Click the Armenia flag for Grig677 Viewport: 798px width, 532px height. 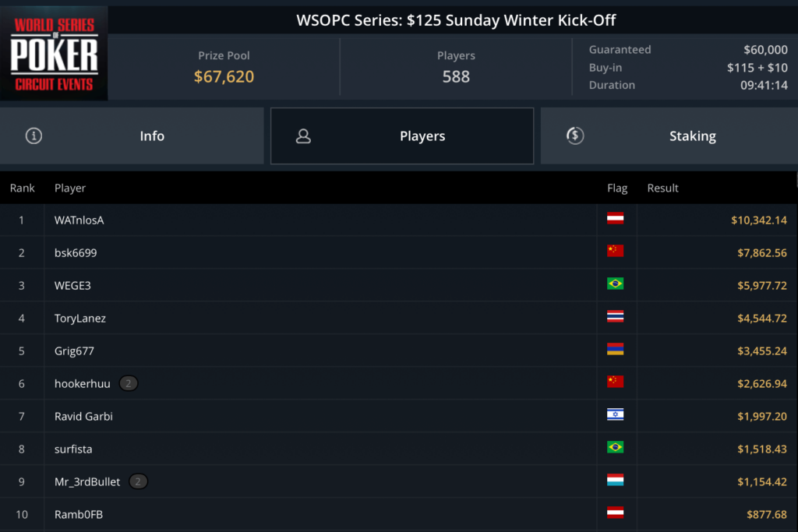coord(615,350)
